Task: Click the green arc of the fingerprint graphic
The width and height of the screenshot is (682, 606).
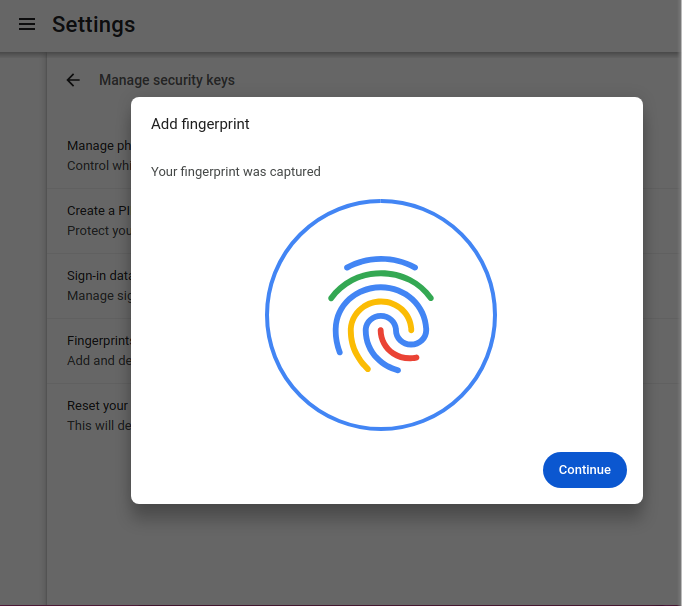Action: click(x=381, y=283)
